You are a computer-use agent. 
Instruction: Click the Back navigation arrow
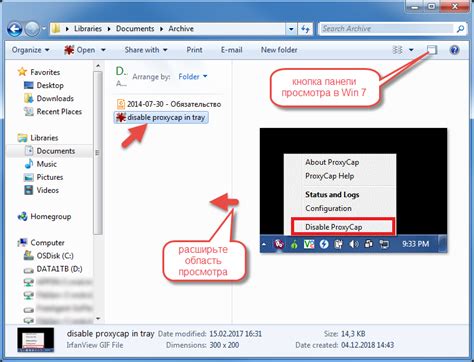[x=15, y=29]
